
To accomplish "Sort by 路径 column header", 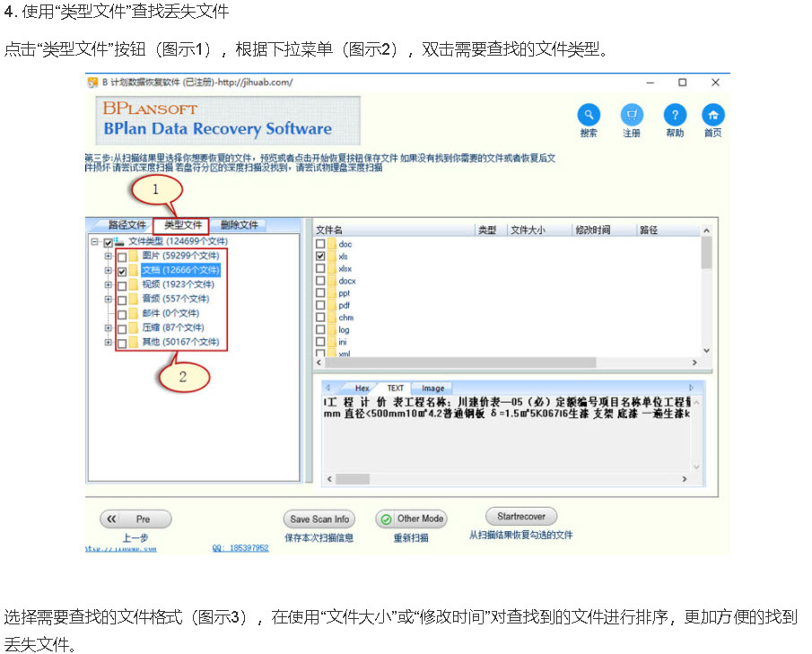I will point(668,230).
